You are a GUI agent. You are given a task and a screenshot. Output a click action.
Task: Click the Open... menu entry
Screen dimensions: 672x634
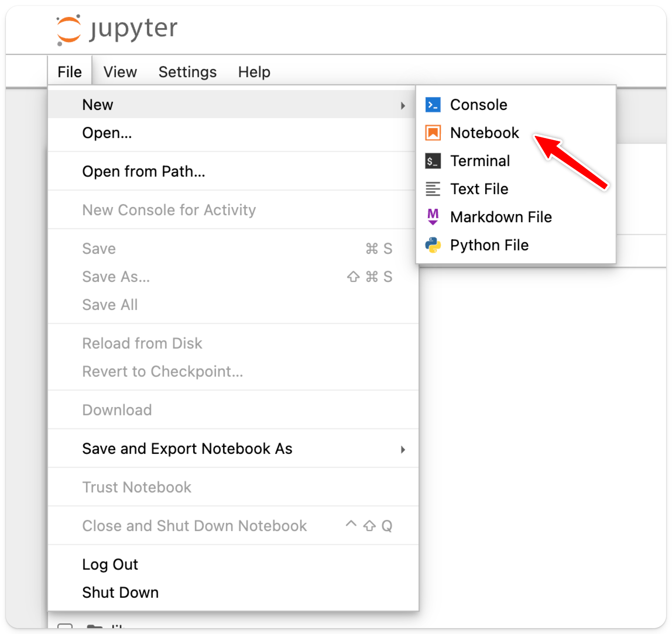(107, 133)
